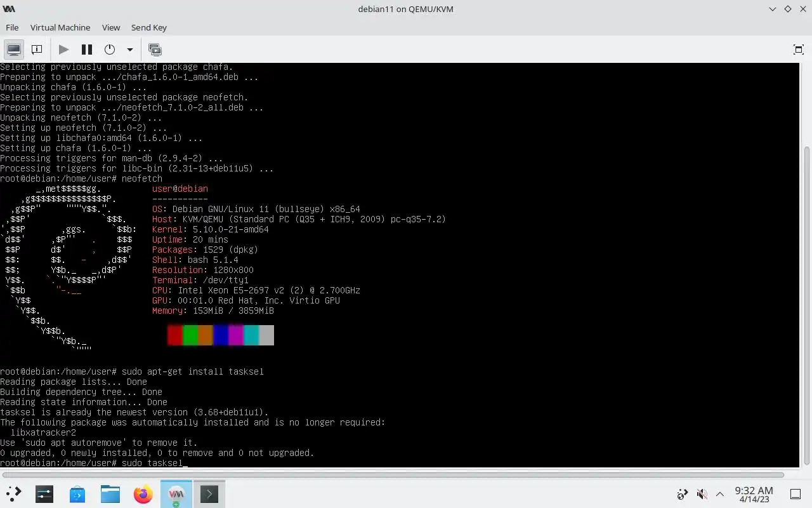The image size is (812, 508).
Task: Click the 'Terminal: /dev/tty1' line
Action: click(200, 280)
